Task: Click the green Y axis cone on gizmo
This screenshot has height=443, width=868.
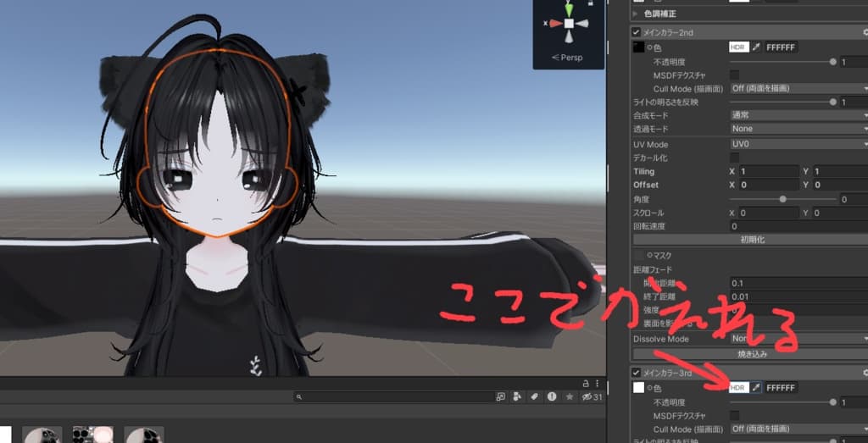Action: 569,9
